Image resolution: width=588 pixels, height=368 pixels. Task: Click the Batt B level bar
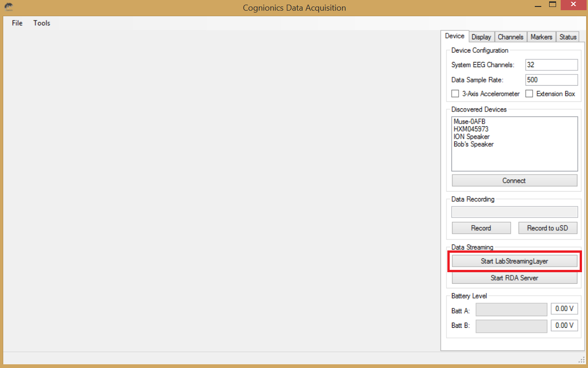pos(512,326)
